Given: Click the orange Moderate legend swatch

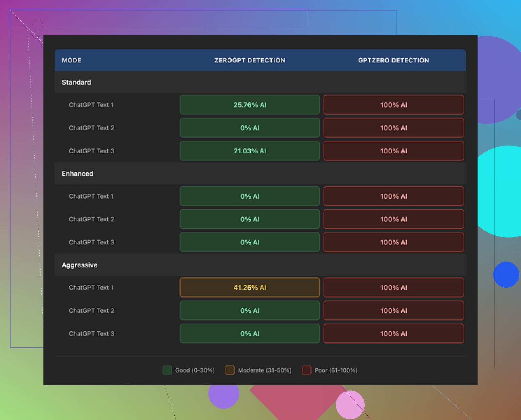Looking at the screenshot, I should [x=230, y=370].
